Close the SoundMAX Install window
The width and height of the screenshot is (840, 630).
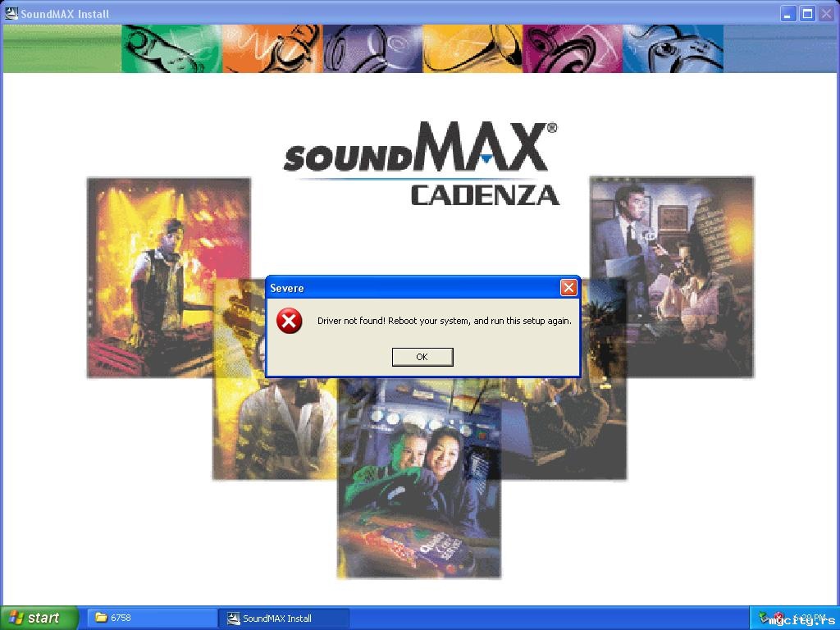[x=826, y=13]
